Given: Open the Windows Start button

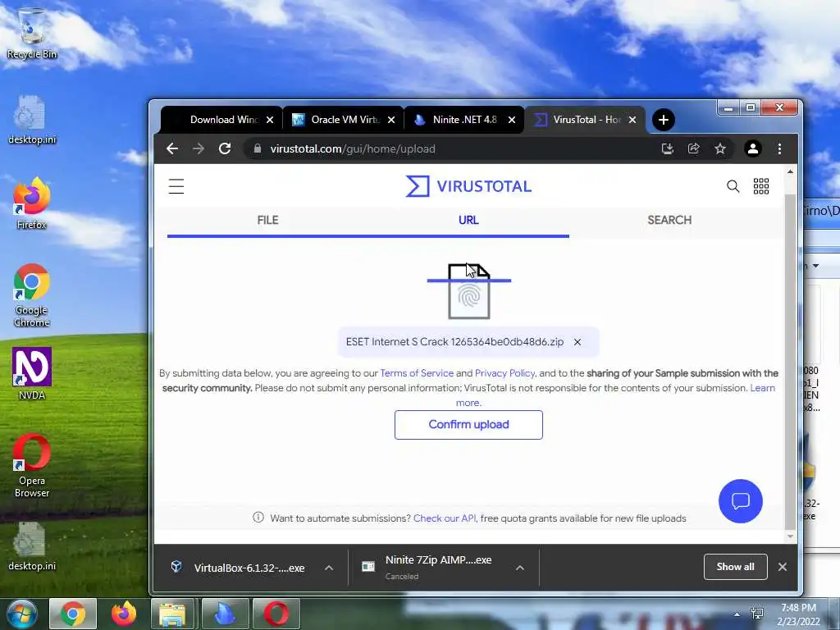Looking at the screenshot, I should [x=21, y=614].
